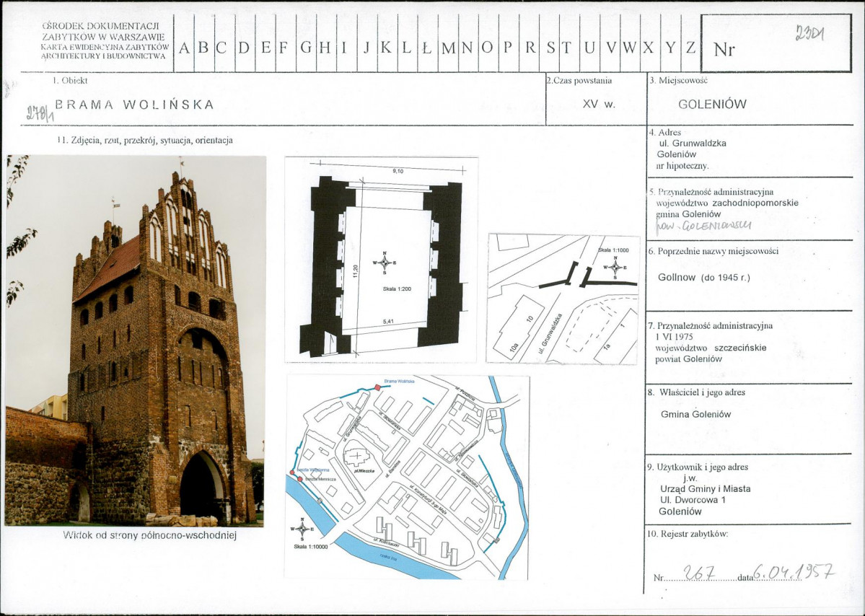The image size is (865, 616).
Task: Click the dimension 9,10 above the floor plan
Action: (x=398, y=172)
